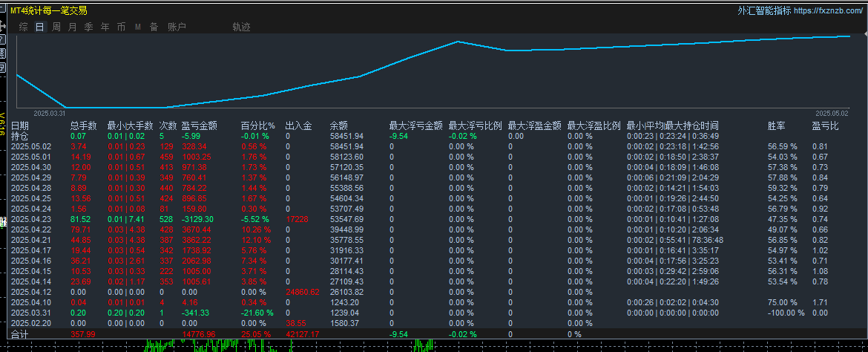Open the 年 yearly tab
Viewport: 868px width, 352px height.
tap(105, 27)
